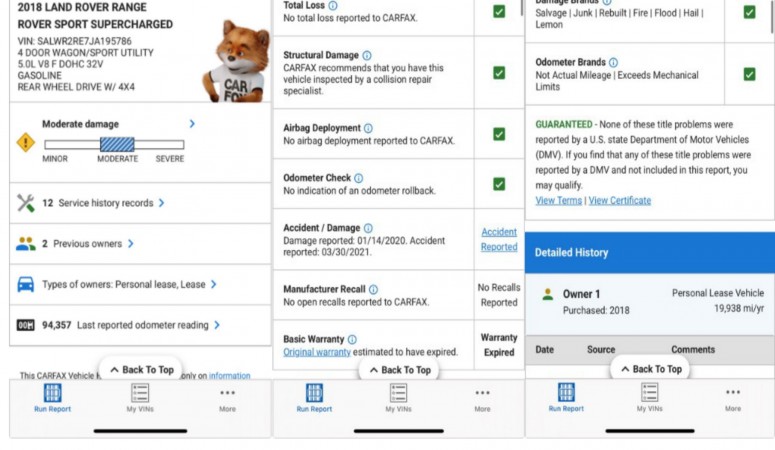Tap the CARFAX fox mascot image

pos(236,61)
